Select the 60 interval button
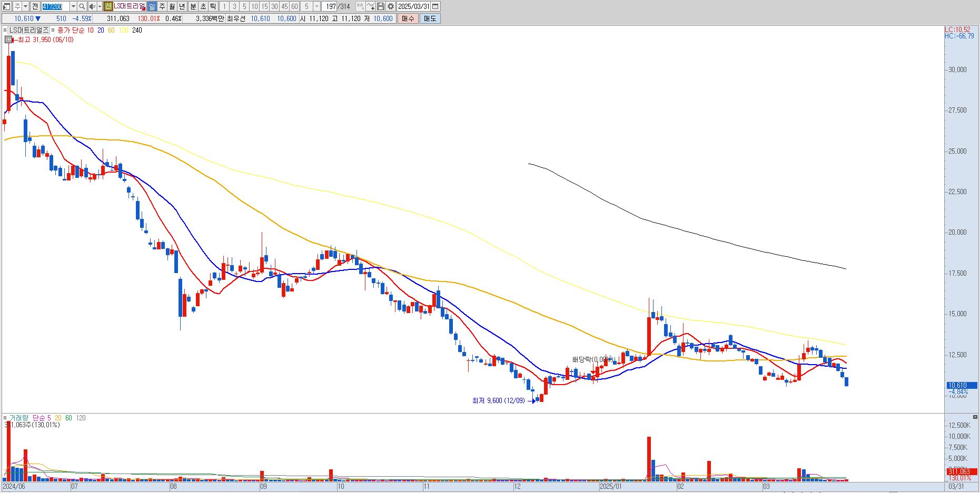This screenshot has width=980, height=493. coord(294,6)
